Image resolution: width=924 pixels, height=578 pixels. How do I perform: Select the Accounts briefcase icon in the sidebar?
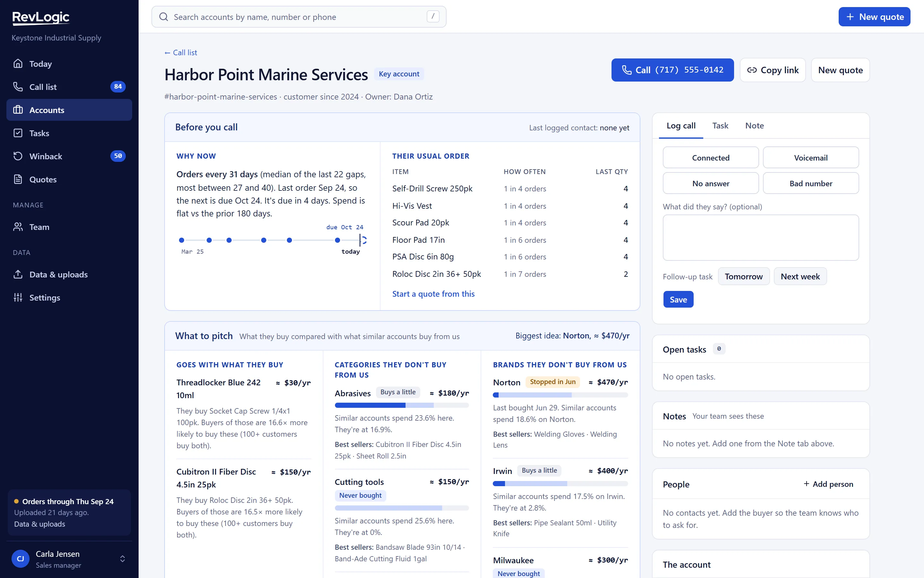(x=18, y=110)
